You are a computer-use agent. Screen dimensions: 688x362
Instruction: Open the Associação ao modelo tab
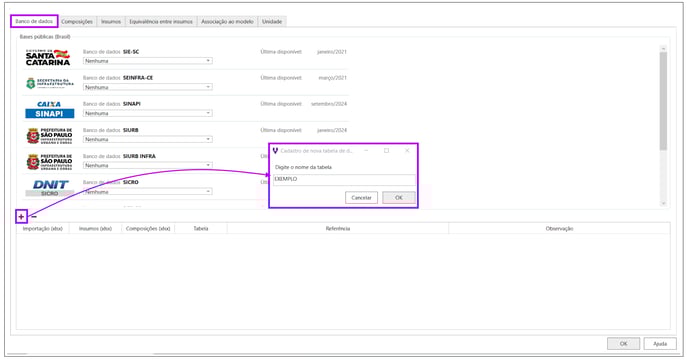point(227,22)
